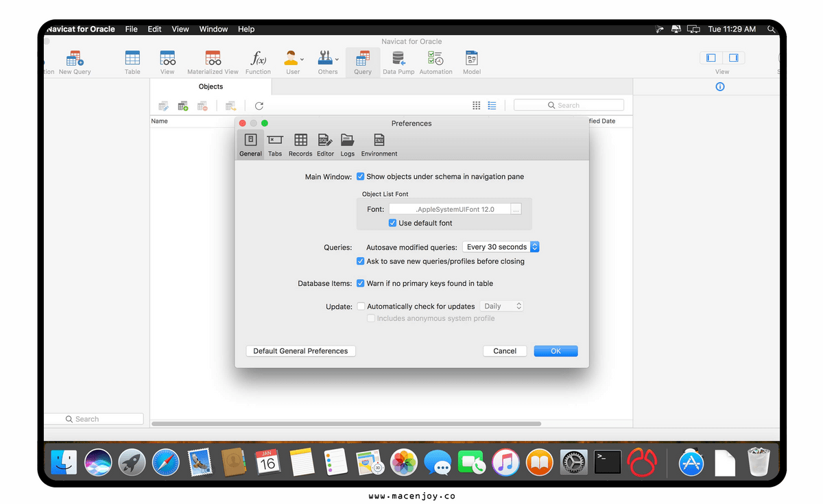Switch to list detail view
The image size is (823, 504).
pyautogui.click(x=492, y=106)
